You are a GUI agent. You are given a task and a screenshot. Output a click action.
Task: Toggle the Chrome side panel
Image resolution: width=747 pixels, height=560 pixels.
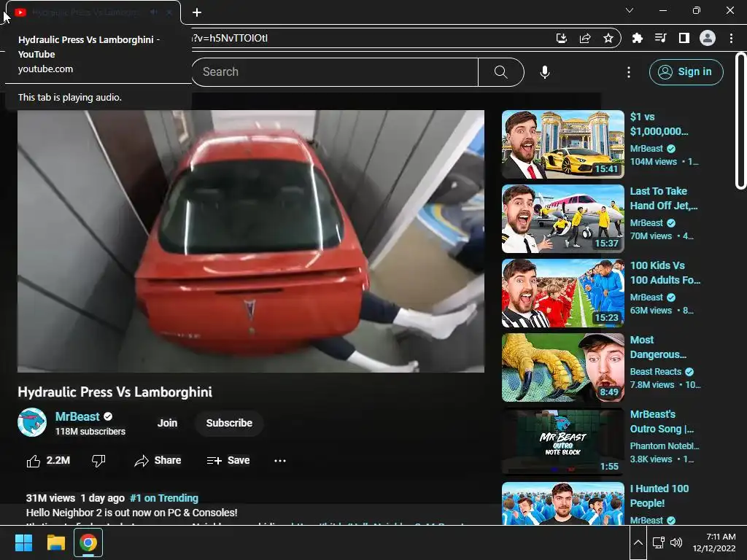[x=684, y=38]
